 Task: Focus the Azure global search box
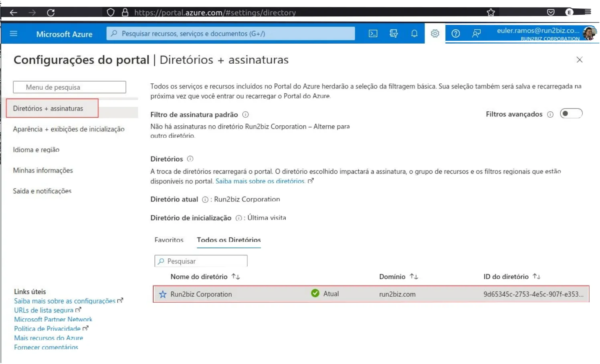[231, 34]
